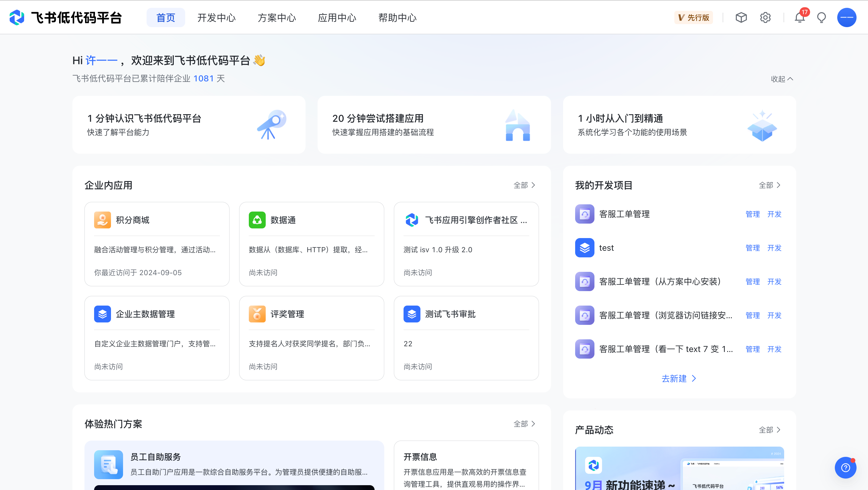This screenshot has height=490, width=868.
Task: Open the settings gear icon
Action: pos(765,17)
